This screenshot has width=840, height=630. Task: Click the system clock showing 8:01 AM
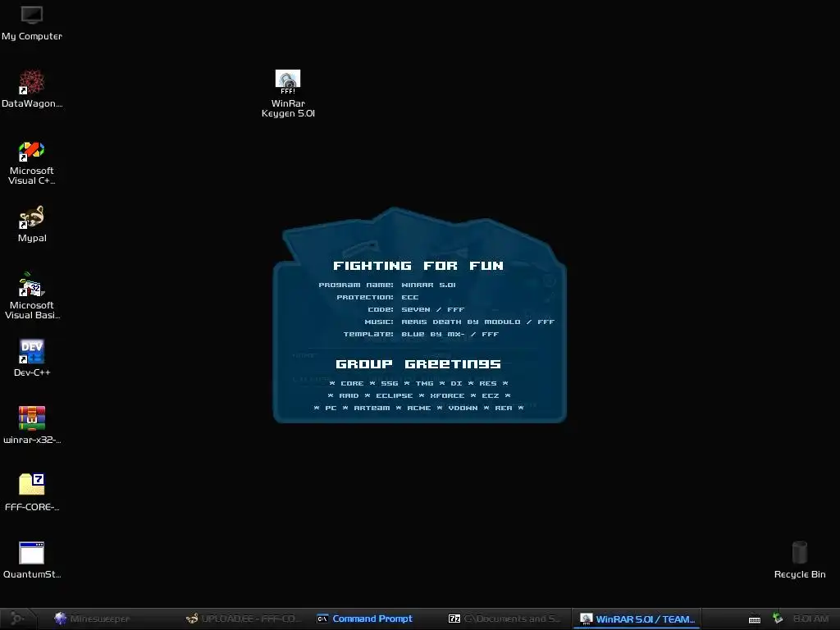pos(810,619)
